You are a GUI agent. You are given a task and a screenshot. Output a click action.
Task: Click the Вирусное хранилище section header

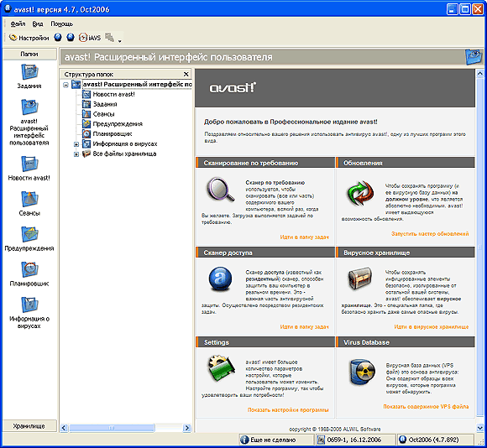(x=406, y=253)
